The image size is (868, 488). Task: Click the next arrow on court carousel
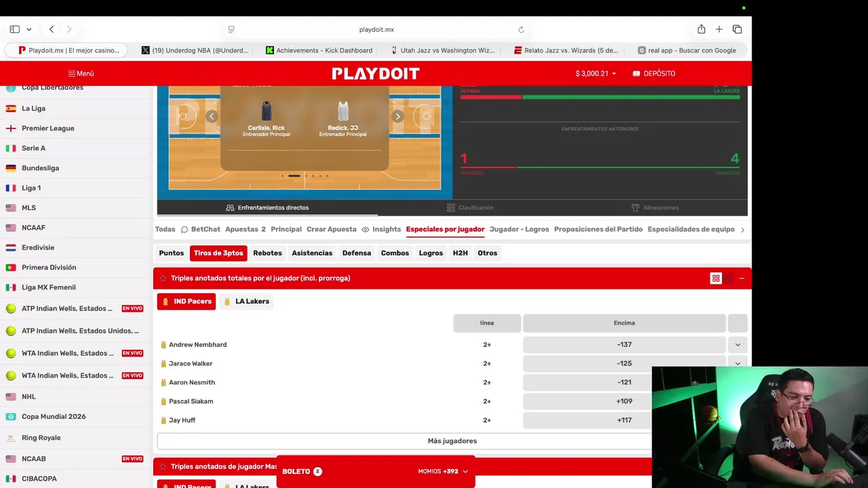pyautogui.click(x=397, y=117)
